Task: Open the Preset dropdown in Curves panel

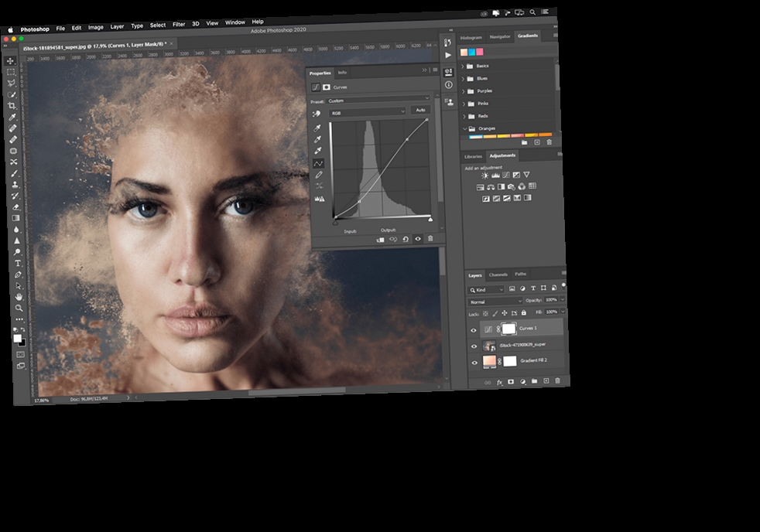Action: pyautogui.click(x=375, y=100)
